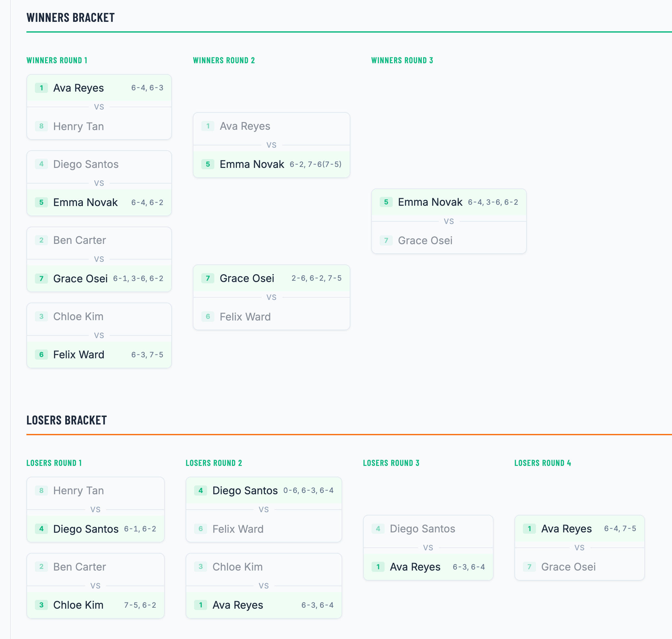Select Emma Novak in Winners Round 3
672x639 pixels.
(x=449, y=202)
